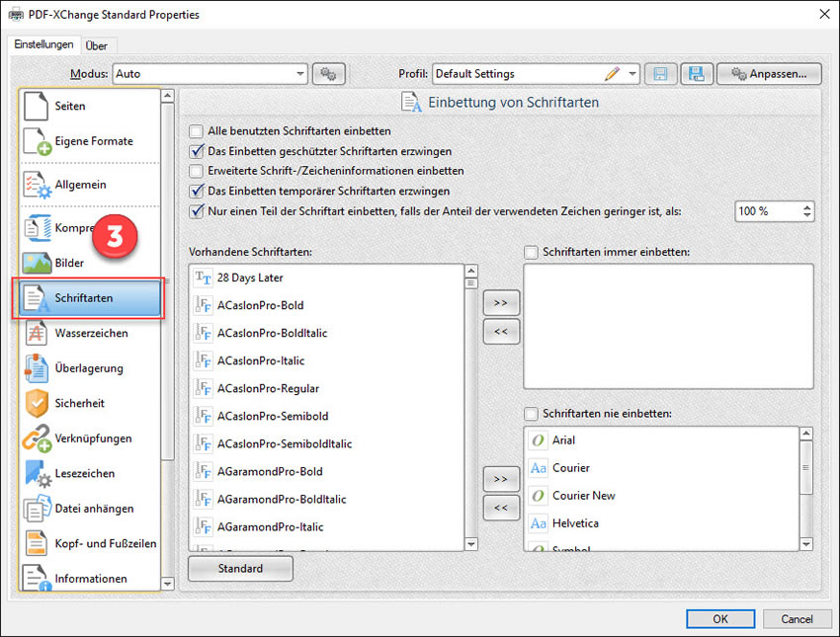Image resolution: width=840 pixels, height=637 pixels.
Task: Click the first save profile icon
Action: 660,74
